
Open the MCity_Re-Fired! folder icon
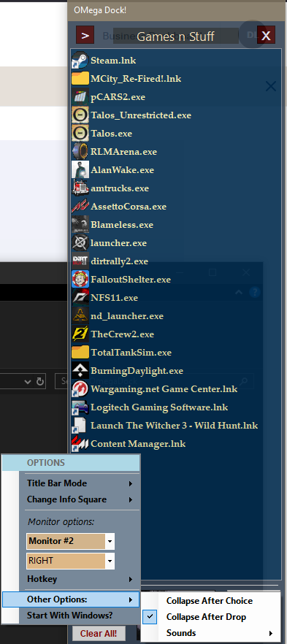coord(80,78)
